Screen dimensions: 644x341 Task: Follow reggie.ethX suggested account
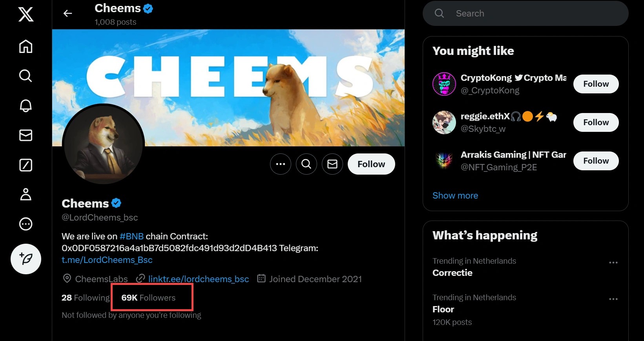click(x=596, y=122)
